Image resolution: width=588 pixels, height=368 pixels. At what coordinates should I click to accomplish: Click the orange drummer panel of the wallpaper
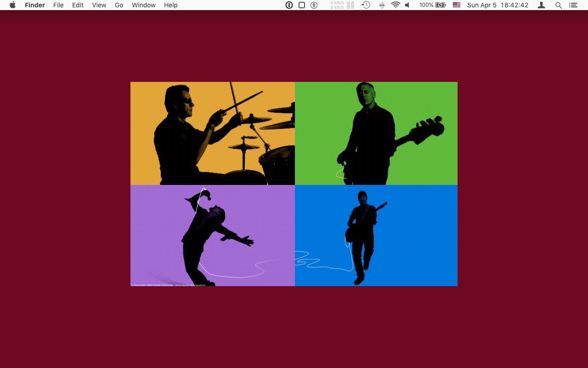pos(213,133)
